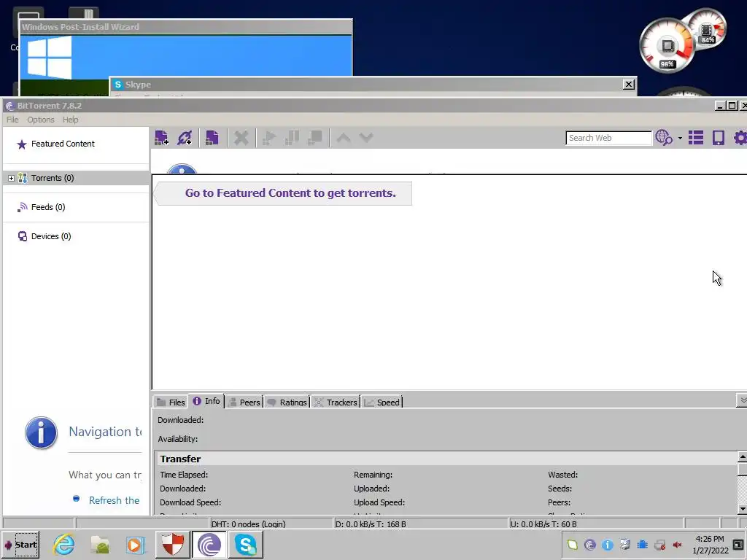Move torrent down the queue arrow

[x=366, y=138]
